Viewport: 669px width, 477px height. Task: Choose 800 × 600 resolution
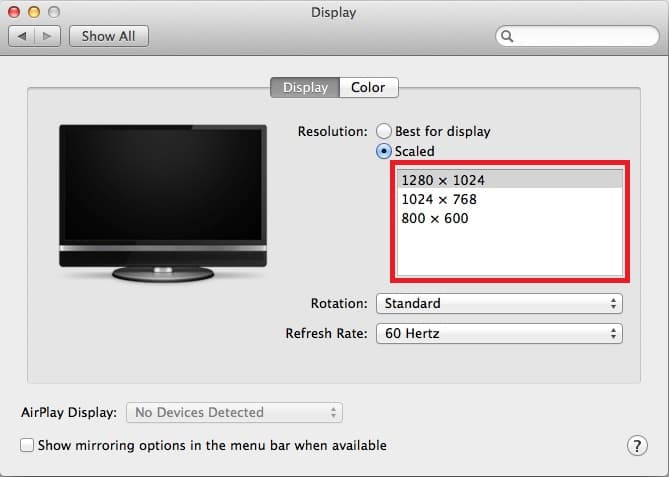[x=435, y=218]
